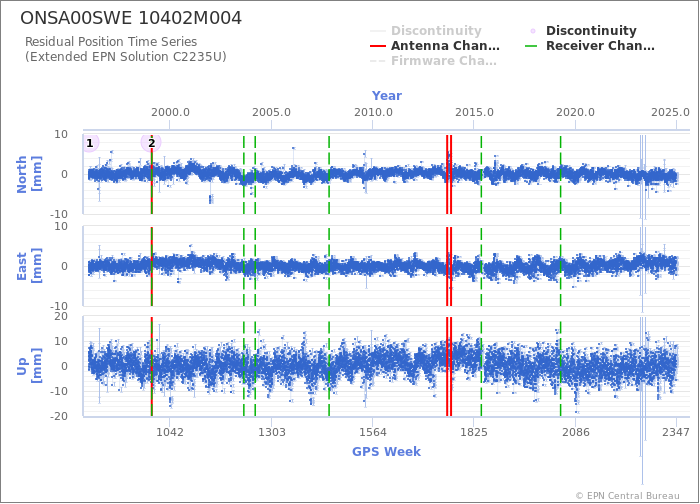Toggle the Firmware Change legend entry
This screenshot has width=700, height=504.
coord(433,61)
